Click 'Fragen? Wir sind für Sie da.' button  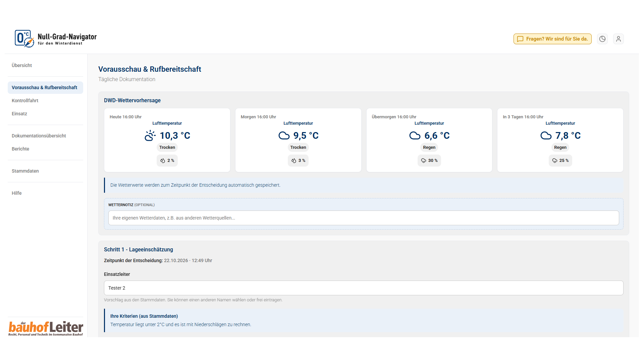tap(552, 39)
